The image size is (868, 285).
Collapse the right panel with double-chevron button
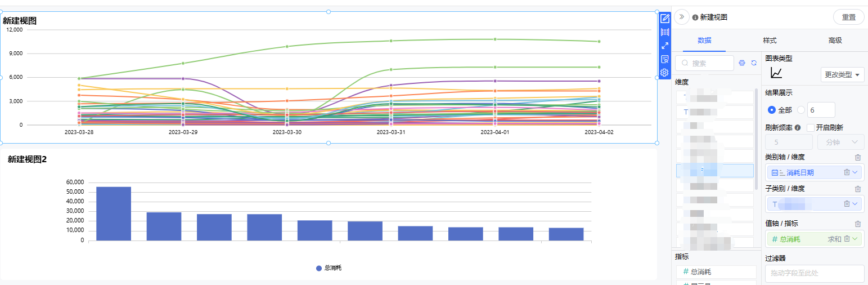[x=682, y=17]
